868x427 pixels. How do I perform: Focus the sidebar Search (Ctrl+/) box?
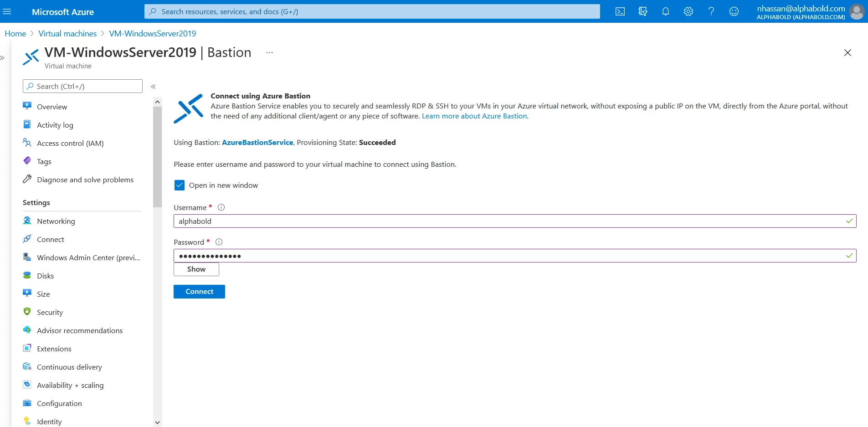(x=82, y=86)
